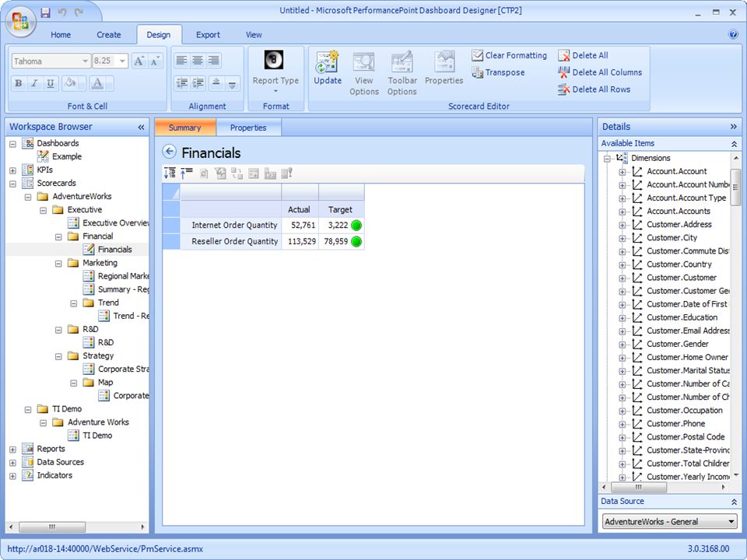Image resolution: width=747 pixels, height=560 pixels.
Task: Toggle Underline formatting
Action: click(x=50, y=83)
